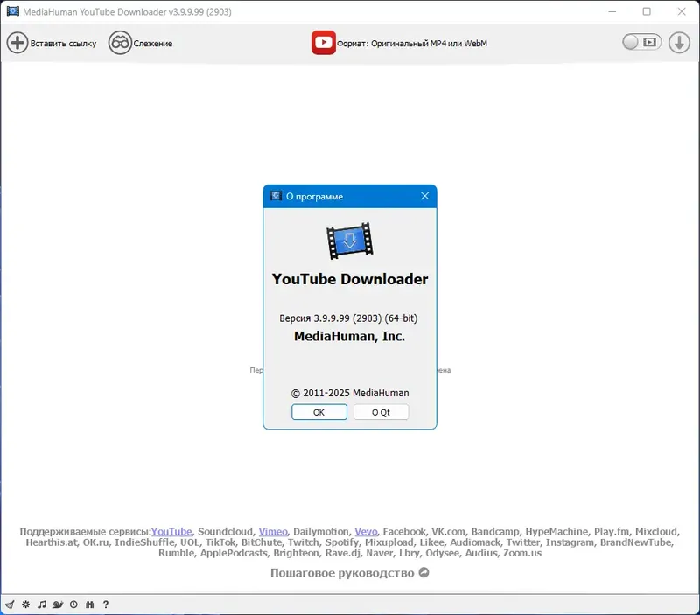Image resolution: width=700 pixels, height=615 pixels.
Task: Open the Пошаговое руководство link
Action: pos(342,573)
